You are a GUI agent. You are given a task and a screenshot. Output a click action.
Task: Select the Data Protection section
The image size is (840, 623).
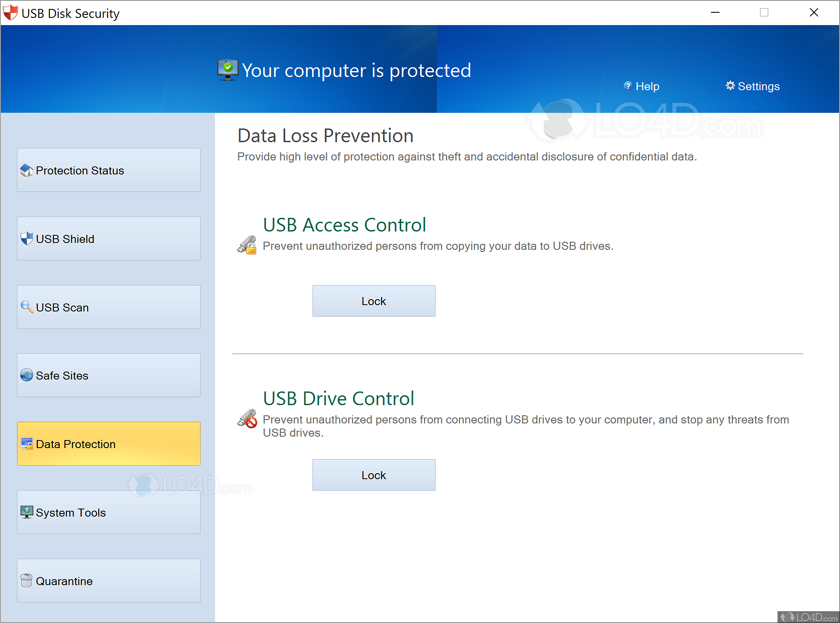[109, 443]
